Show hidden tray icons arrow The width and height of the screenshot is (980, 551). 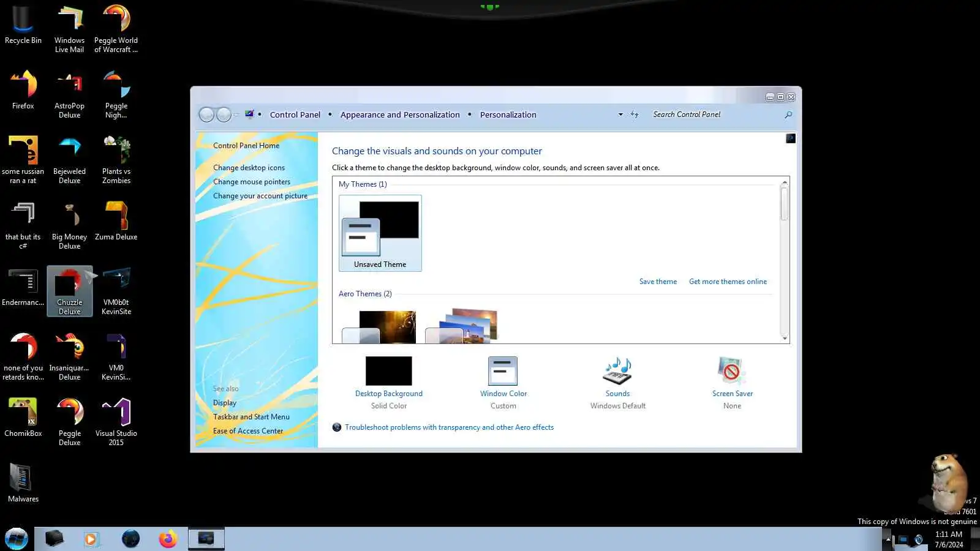point(888,539)
